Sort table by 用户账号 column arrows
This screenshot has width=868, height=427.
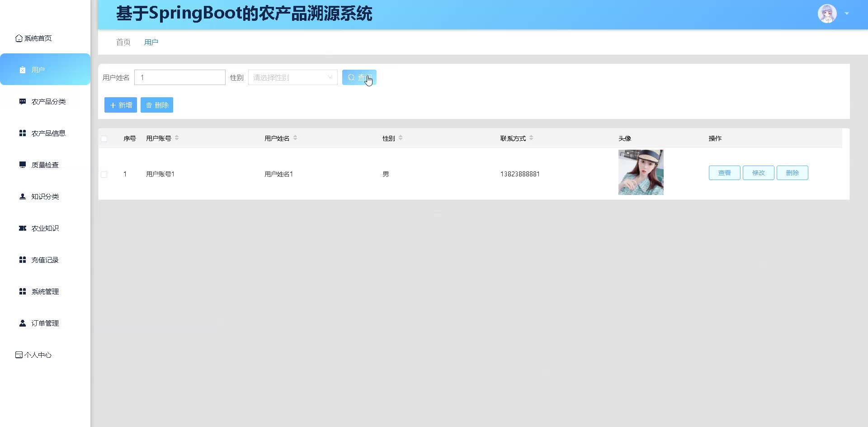click(177, 138)
